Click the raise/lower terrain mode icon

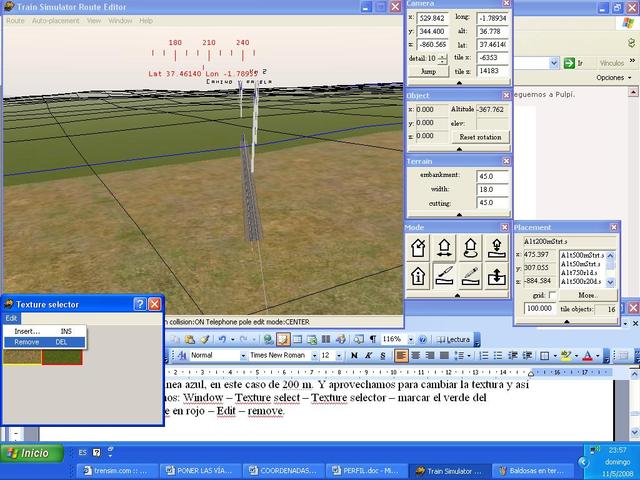[497, 275]
